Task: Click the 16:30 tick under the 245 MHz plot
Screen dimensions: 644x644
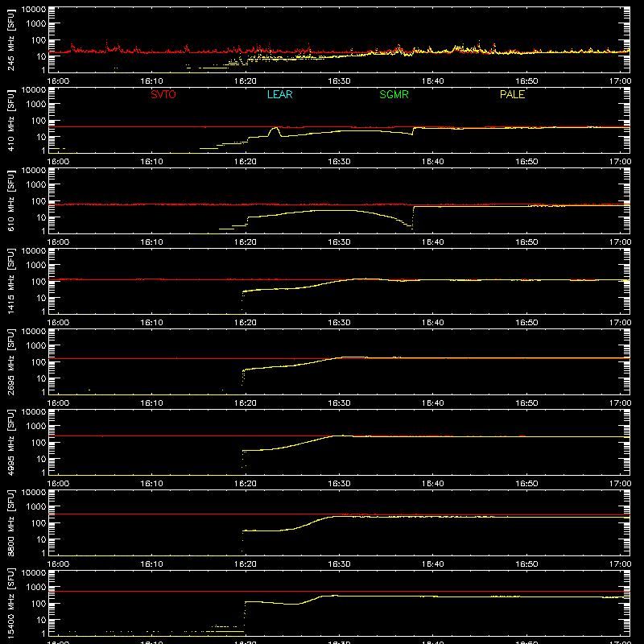Action: pyautogui.click(x=339, y=81)
